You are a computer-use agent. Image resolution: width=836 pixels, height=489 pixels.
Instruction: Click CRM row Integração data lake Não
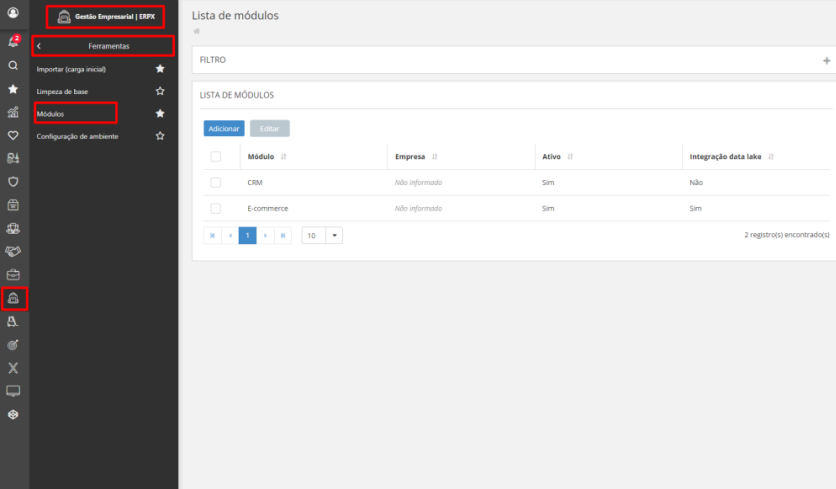[x=696, y=182]
